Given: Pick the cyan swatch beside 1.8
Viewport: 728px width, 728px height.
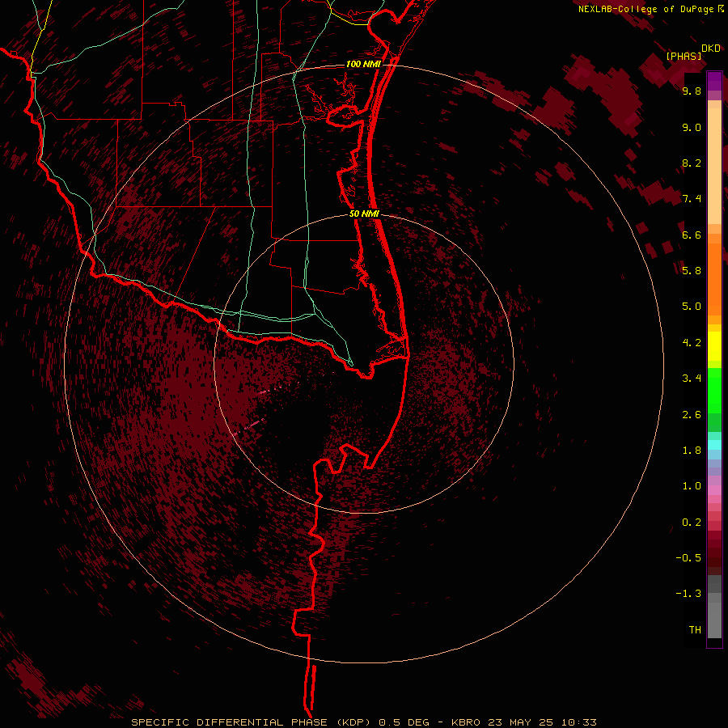Looking at the screenshot, I should click(x=714, y=444).
